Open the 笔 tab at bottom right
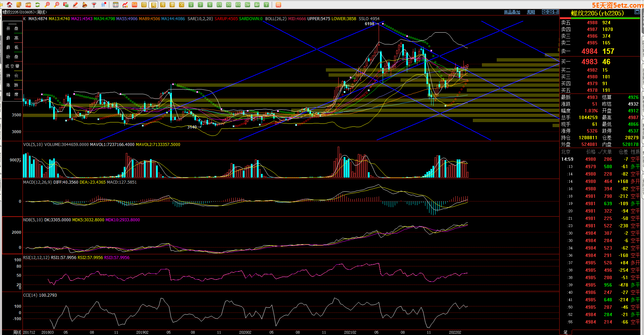The image size is (644, 335). 565,332
